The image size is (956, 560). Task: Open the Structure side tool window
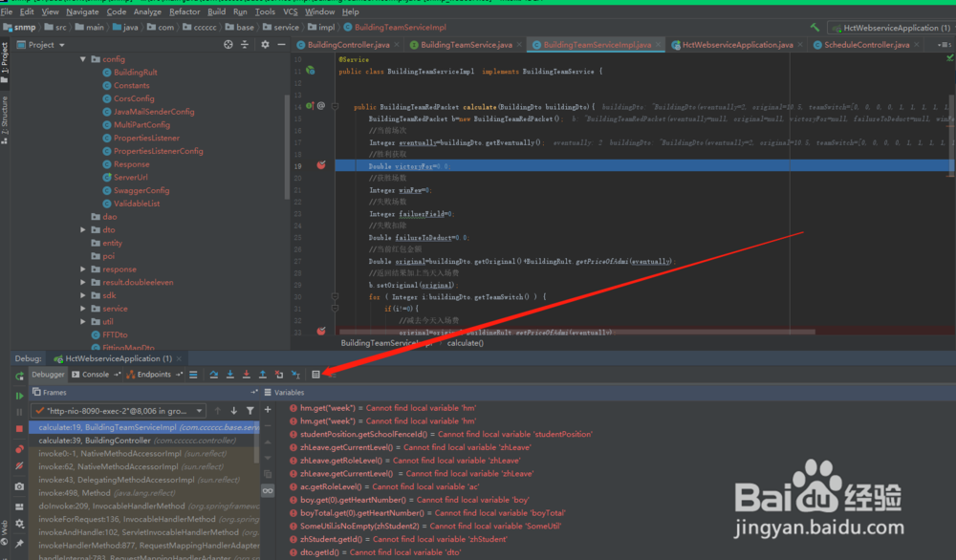5,120
